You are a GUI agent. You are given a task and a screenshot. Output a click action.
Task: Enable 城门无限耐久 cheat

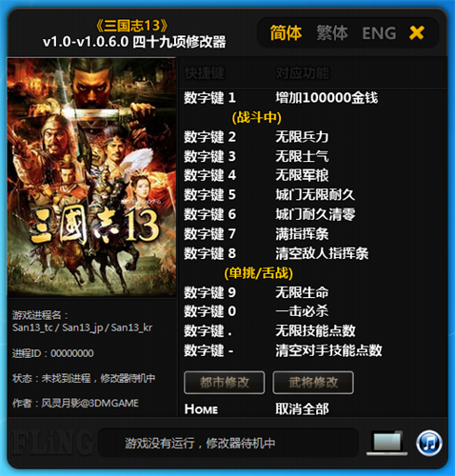(x=315, y=195)
